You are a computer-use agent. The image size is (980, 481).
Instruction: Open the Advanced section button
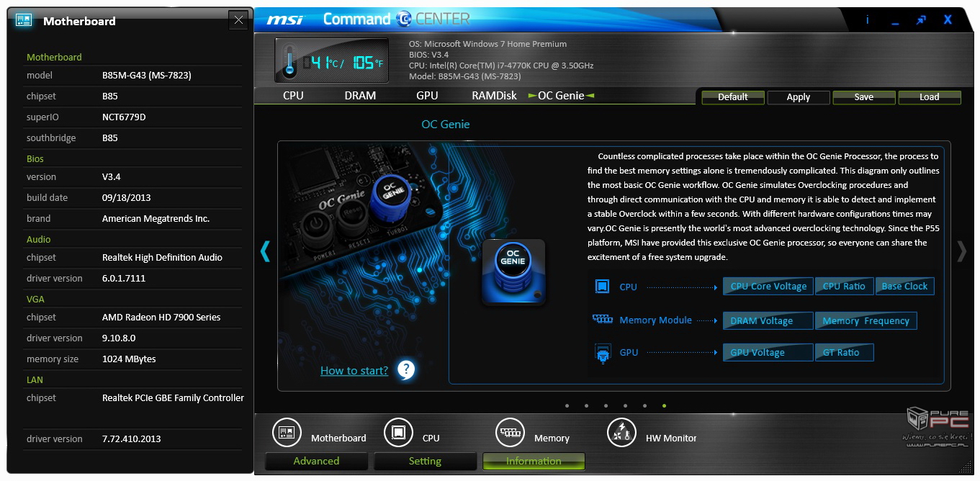(316, 462)
